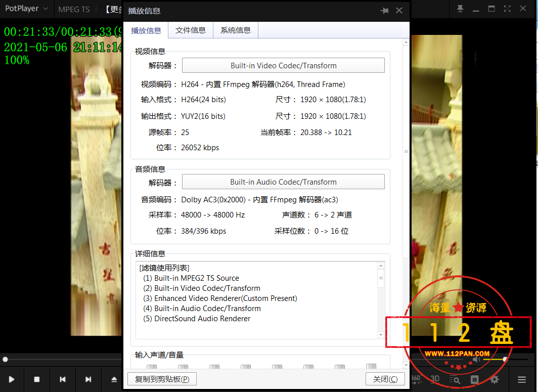This screenshot has width=538, height=392.
Task: Select '(1) Built-in MPEG2 TS Source' line
Action: (x=191, y=278)
